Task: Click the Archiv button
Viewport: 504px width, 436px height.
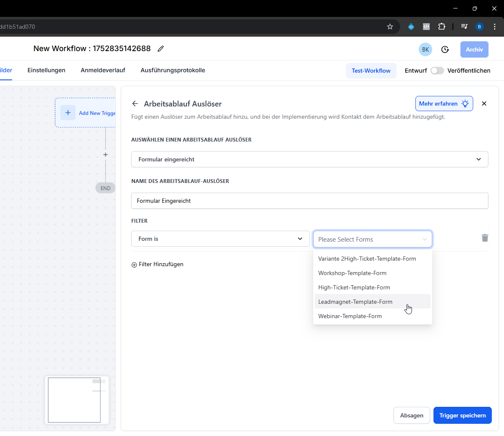Action: (474, 49)
